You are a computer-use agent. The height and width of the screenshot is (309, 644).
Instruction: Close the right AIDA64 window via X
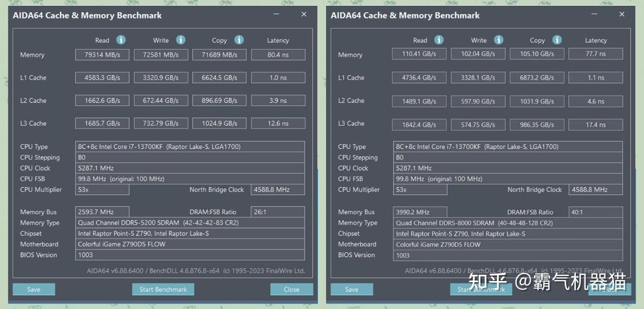[x=622, y=14]
